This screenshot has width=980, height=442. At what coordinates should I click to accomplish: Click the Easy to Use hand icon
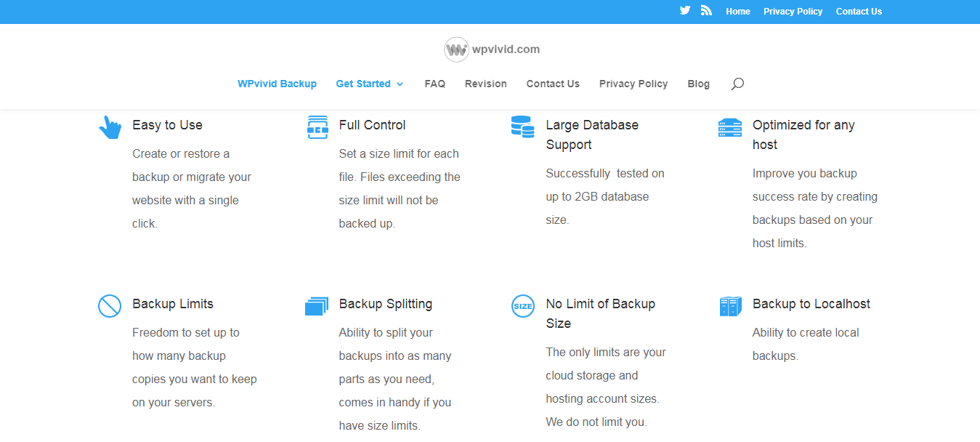point(110,127)
